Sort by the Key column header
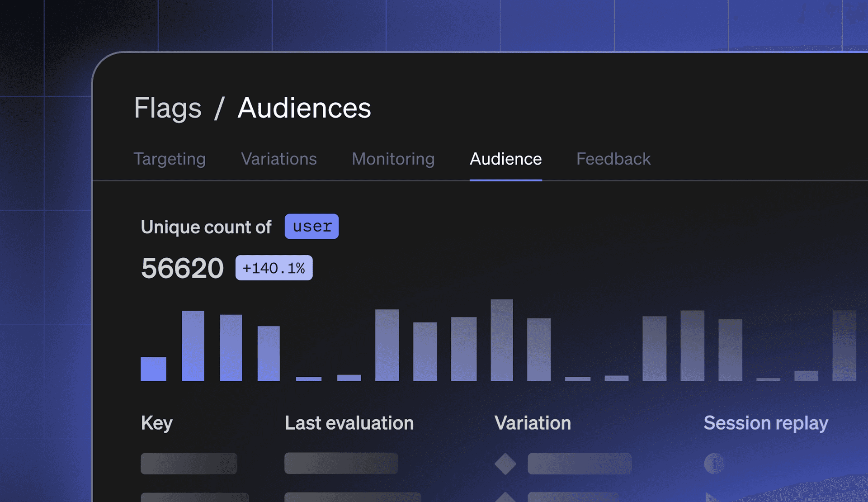 click(x=156, y=423)
